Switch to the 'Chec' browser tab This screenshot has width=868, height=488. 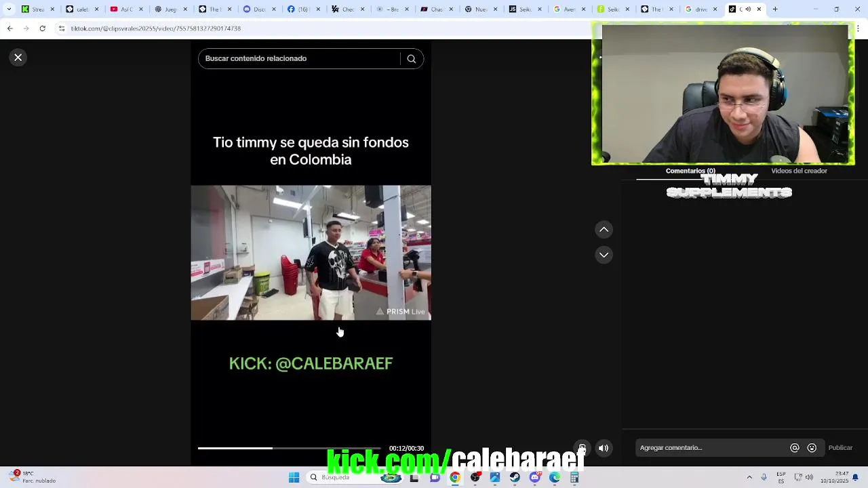point(347,9)
